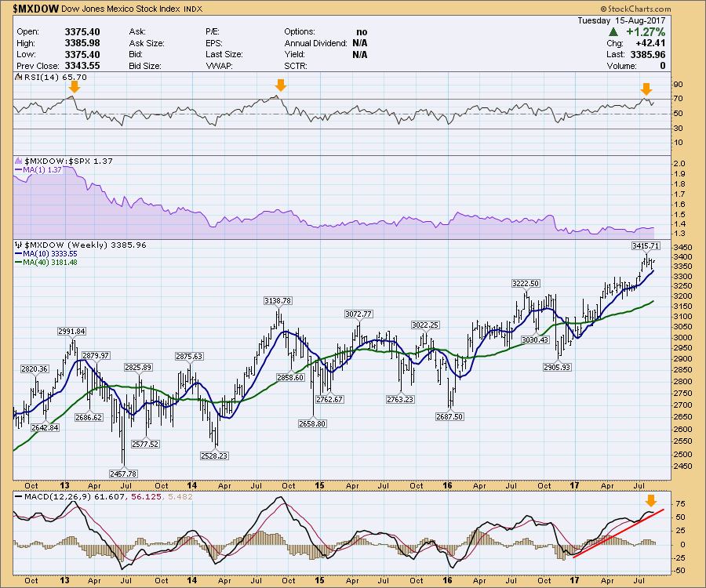Click the 2875.63 high price label

point(189,356)
